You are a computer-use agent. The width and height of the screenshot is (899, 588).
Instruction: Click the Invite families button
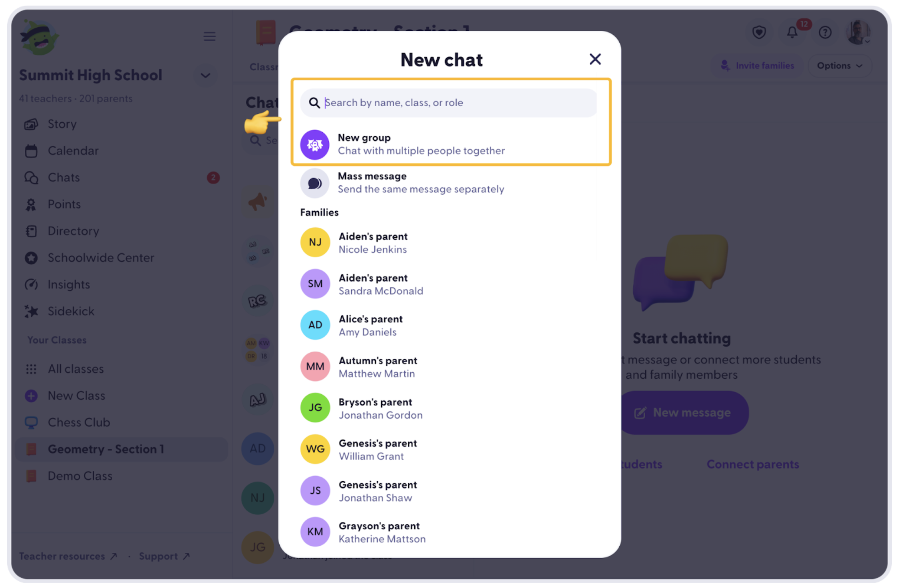coord(757,66)
